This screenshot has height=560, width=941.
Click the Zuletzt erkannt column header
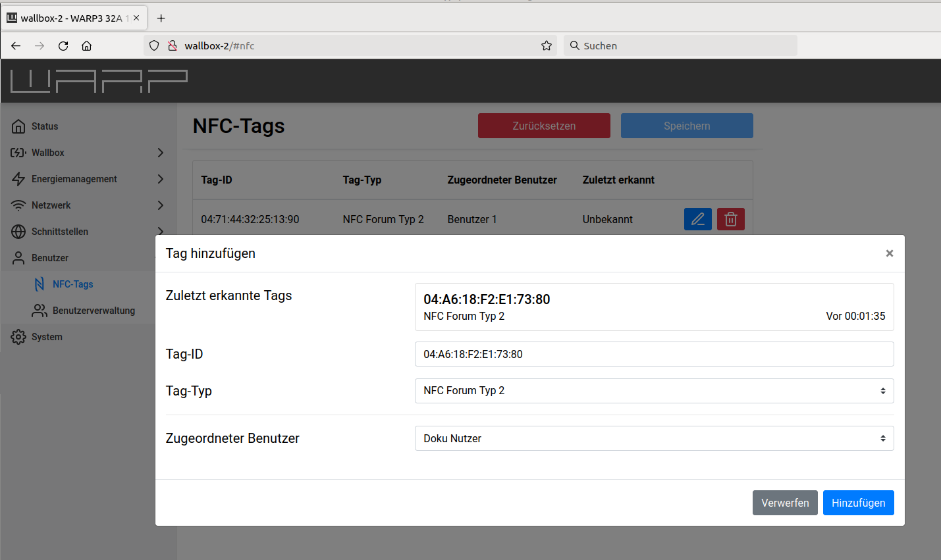618,180
